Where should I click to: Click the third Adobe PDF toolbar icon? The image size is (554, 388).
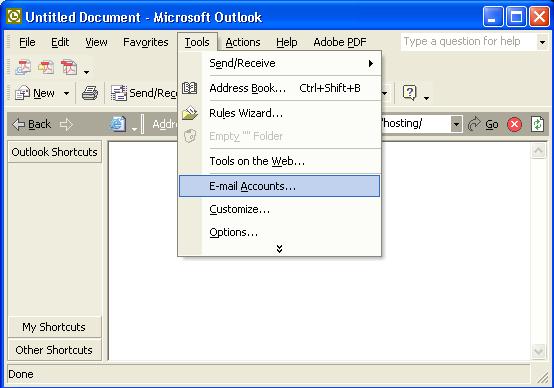tap(69, 67)
